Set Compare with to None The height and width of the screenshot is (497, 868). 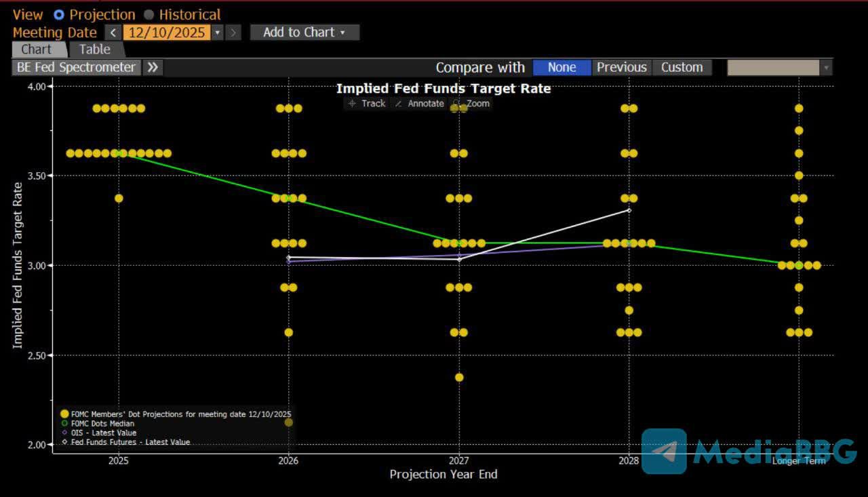561,67
